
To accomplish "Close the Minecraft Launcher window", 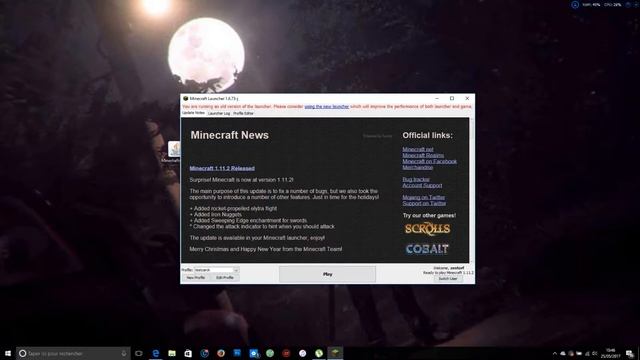I will point(467,98).
